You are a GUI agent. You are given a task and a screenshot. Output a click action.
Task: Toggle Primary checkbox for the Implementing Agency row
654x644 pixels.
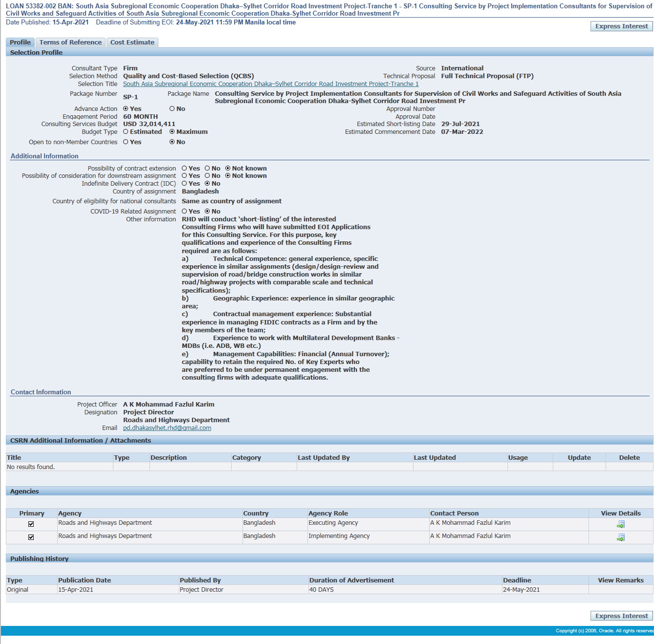point(31,537)
